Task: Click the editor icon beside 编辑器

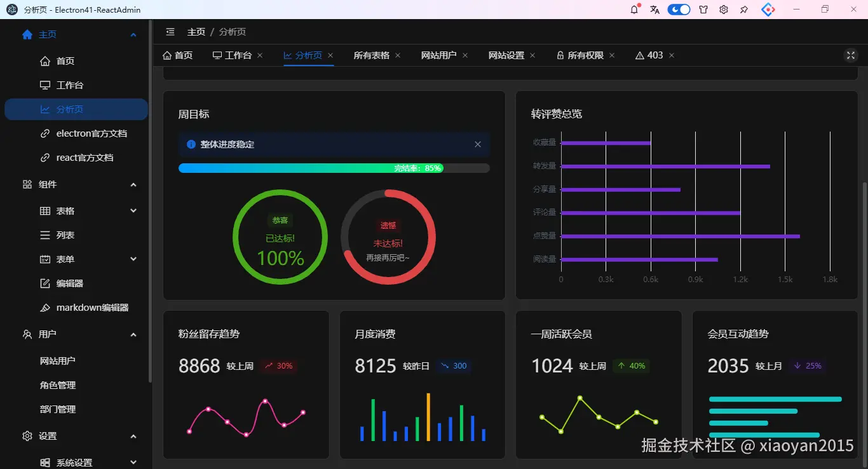Action: (45, 283)
